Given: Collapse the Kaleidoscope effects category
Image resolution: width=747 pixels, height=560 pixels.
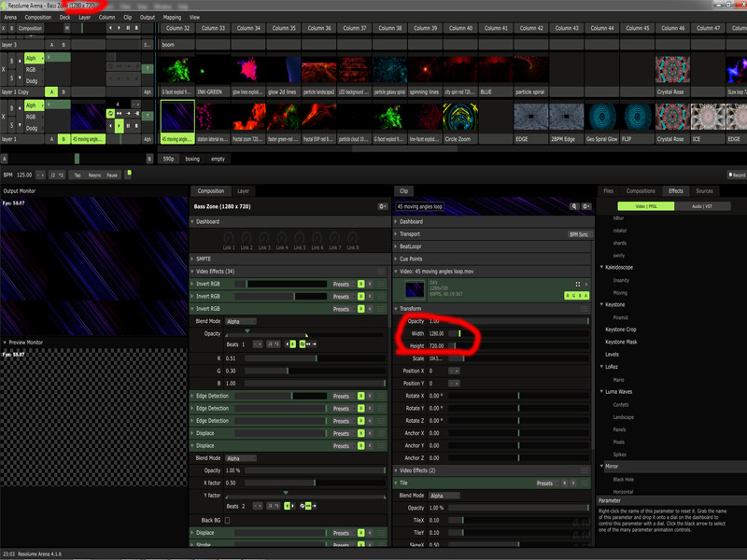Looking at the screenshot, I should [x=601, y=267].
